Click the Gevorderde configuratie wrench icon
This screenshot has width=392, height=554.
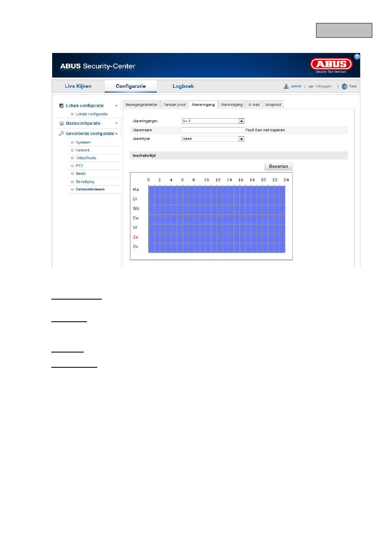62,133
